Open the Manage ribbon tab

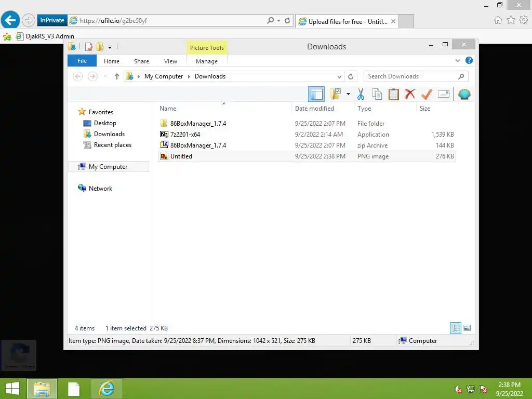(207, 61)
